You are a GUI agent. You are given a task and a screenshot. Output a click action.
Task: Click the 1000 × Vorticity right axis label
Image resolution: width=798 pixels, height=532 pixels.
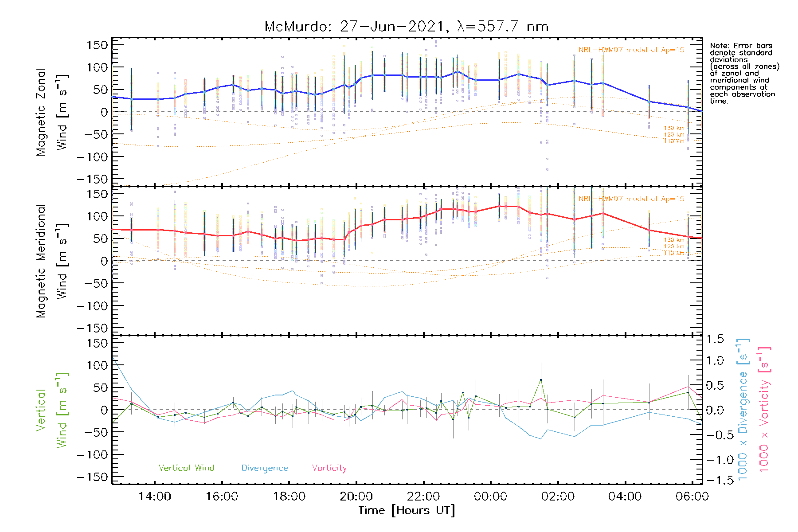pyautogui.click(x=764, y=410)
